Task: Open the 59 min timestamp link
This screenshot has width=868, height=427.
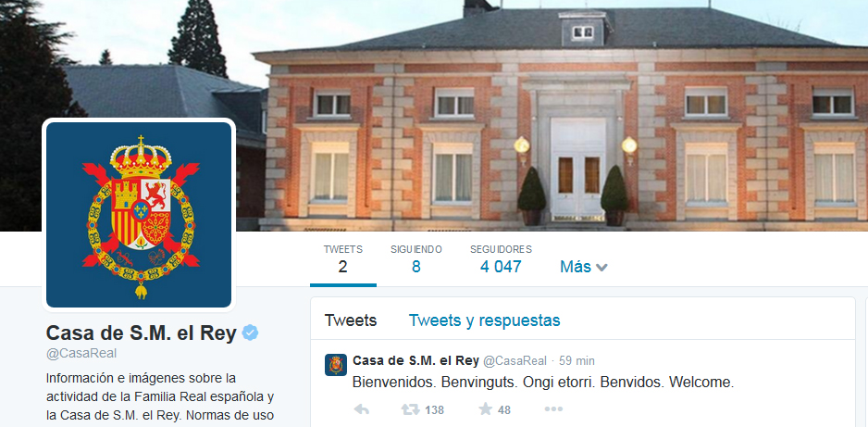Action: pyautogui.click(x=577, y=361)
